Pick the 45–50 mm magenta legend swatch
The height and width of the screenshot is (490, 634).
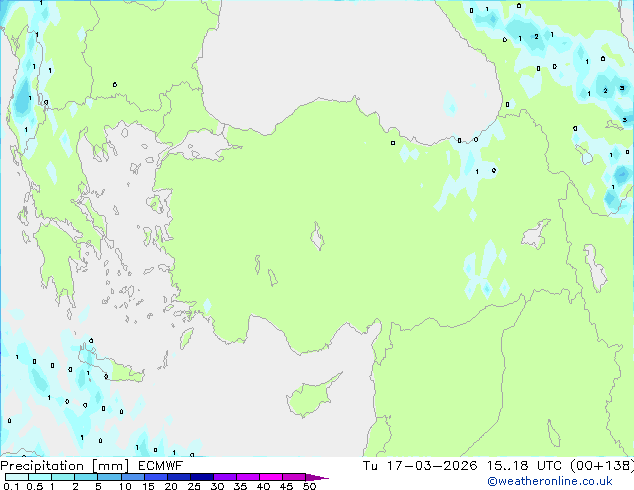pyautogui.click(x=294, y=477)
